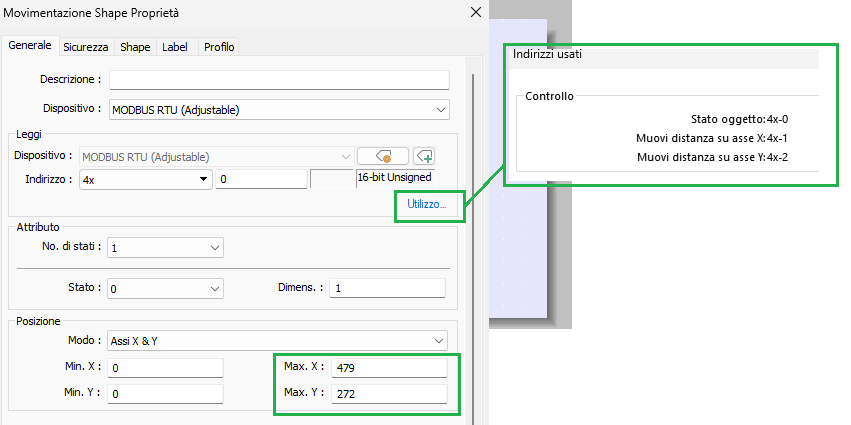Click the Max. X field
Viewport: 851px width, 425px height.
[389, 368]
